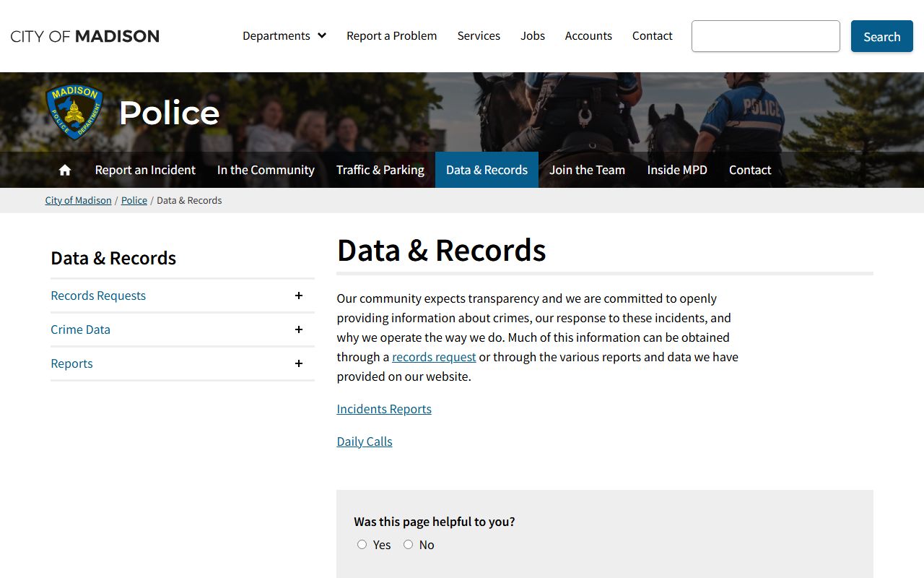Image resolution: width=924 pixels, height=578 pixels.
Task: Open Report an Incident tab
Action: pyautogui.click(x=145, y=170)
